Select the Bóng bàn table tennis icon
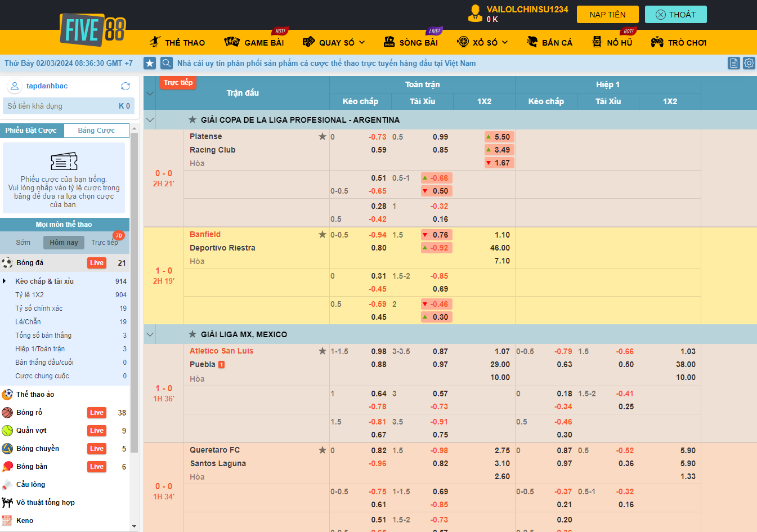 point(7,467)
